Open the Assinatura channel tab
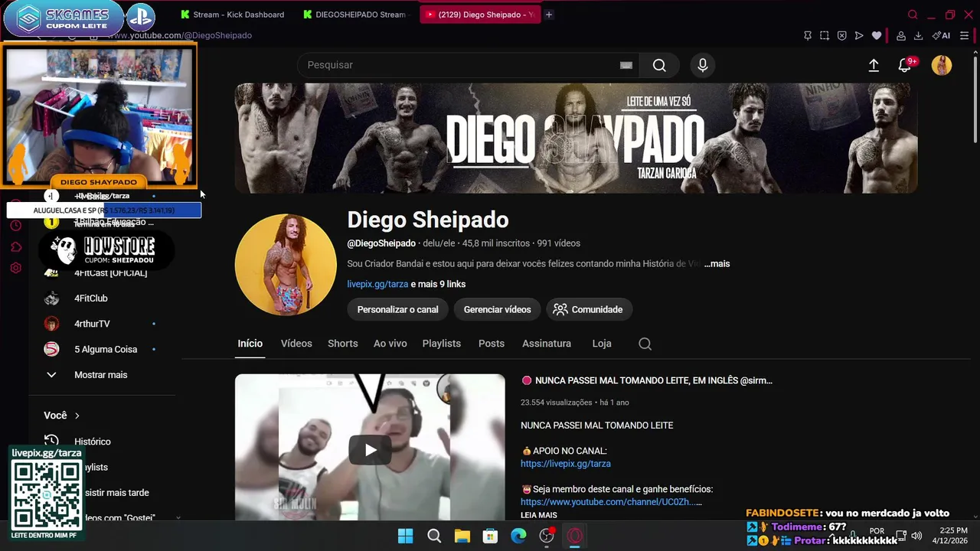This screenshot has width=980, height=551. (x=547, y=344)
